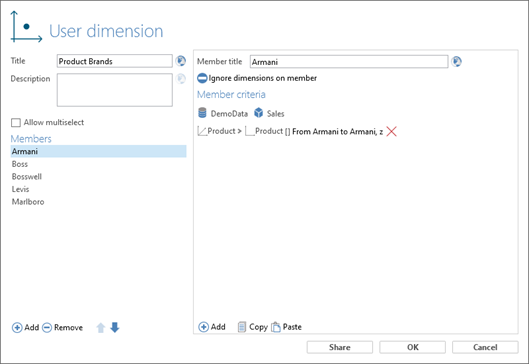Click the Product dimension label in criteria

point(221,131)
